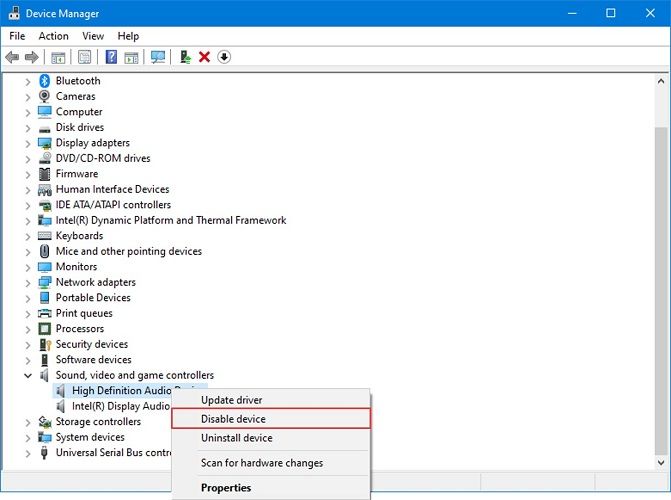Click the Forward arrow toolbar icon
Screen dimensions: 671x500
pyautogui.click(x=32, y=57)
